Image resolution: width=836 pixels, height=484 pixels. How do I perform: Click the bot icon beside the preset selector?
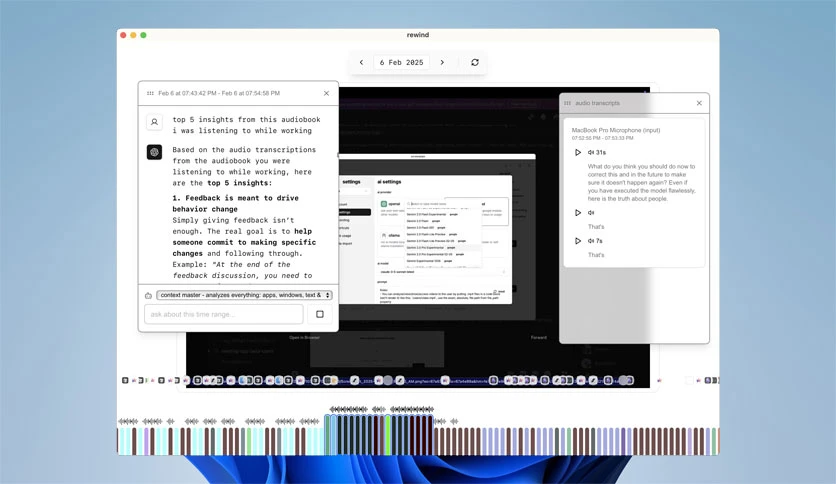pos(148,295)
